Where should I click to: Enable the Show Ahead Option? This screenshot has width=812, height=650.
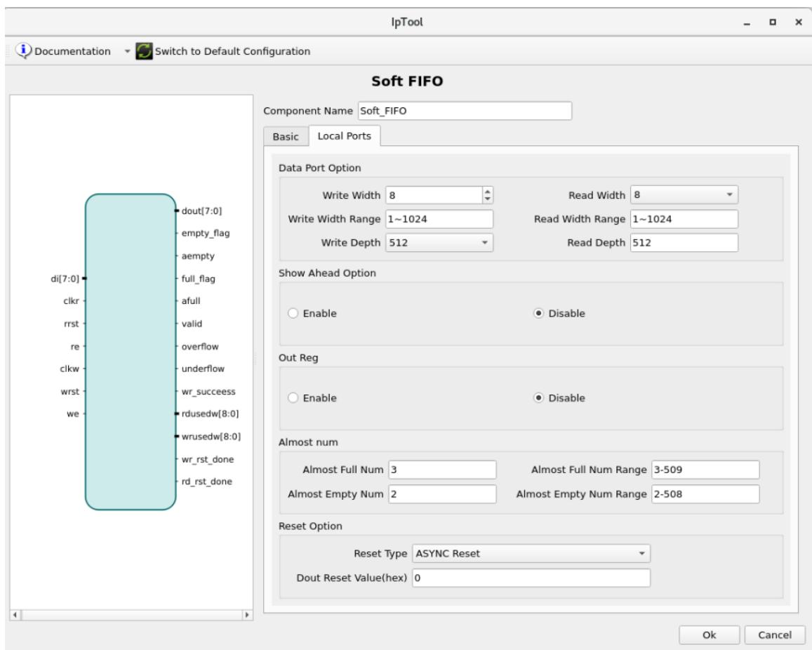(293, 313)
